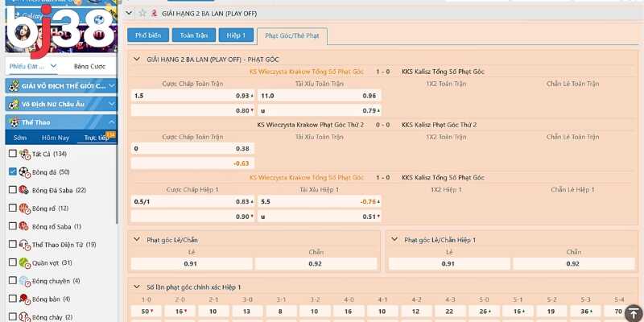The image size is (644, 322).
Task: Tick the Bóng rổ Saba checkbox
Action: tap(12, 227)
